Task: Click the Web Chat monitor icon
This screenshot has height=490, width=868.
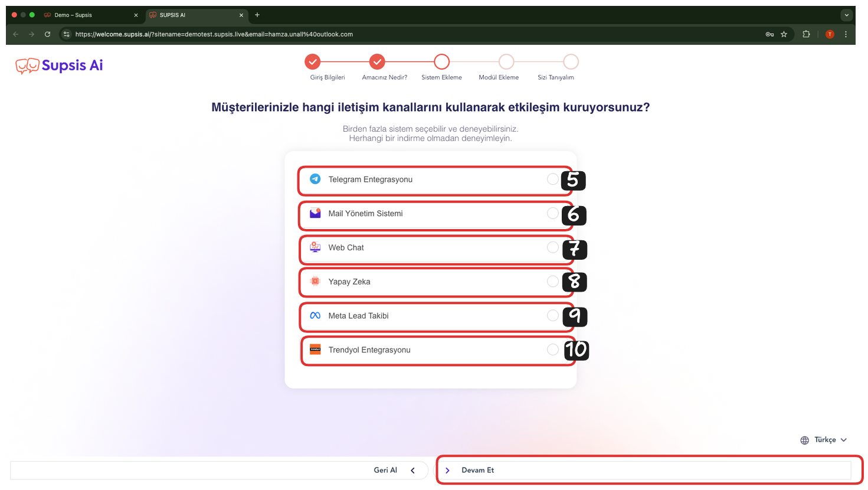Action: [x=315, y=247]
